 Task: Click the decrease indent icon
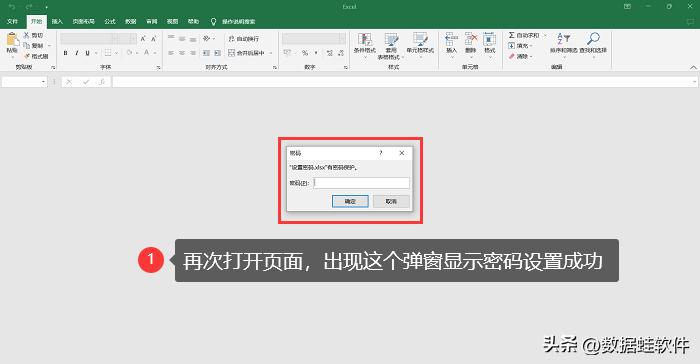click(x=206, y=53)
